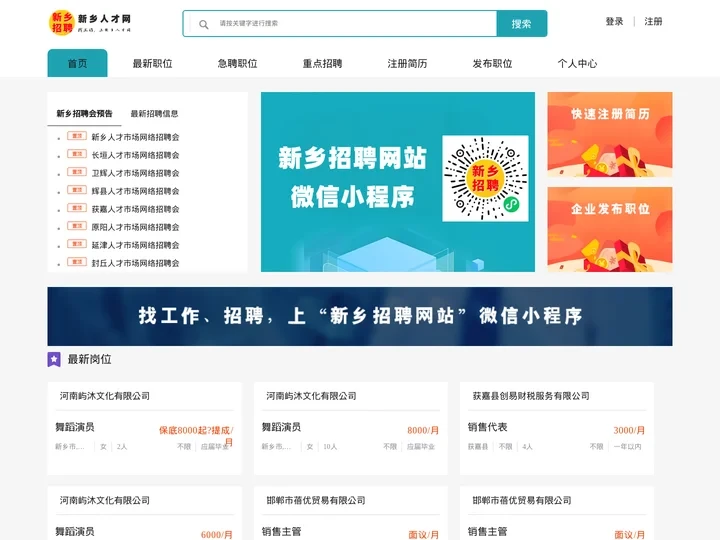The width and height of the screenshot is (720, 540).
Task: Click the purple star 最新岗位 icon
Action: 54,359
